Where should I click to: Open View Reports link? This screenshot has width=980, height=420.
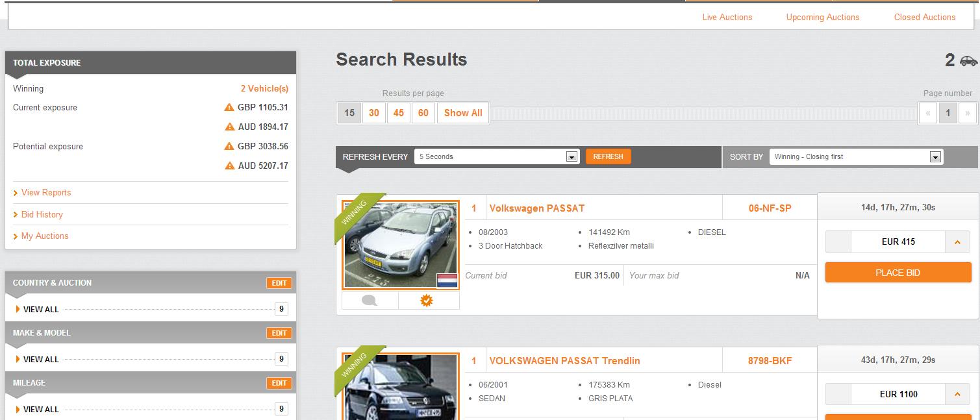46,193
